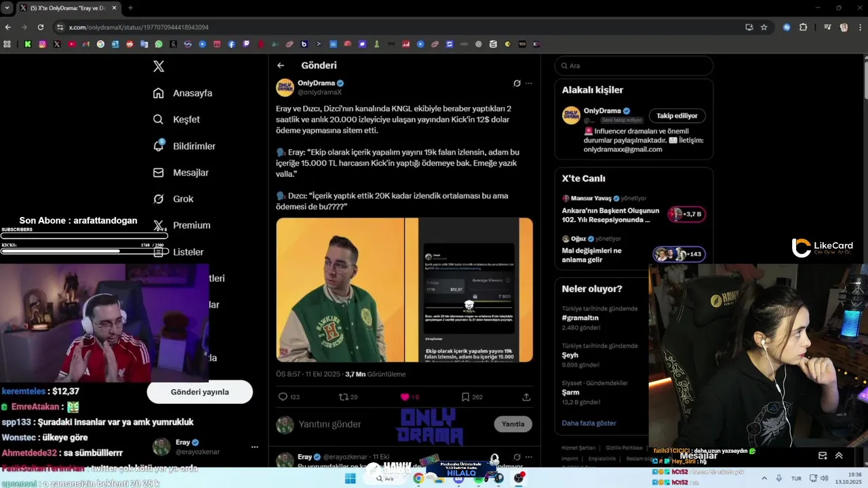Open Bildirimler notifications
868x488 pixels.
pyautogui.click(x=184, y=146)
